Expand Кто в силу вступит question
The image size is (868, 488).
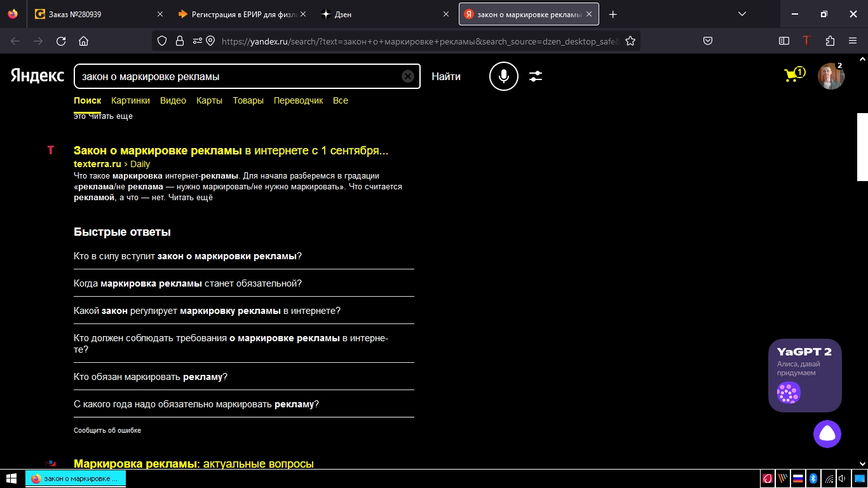243,256
